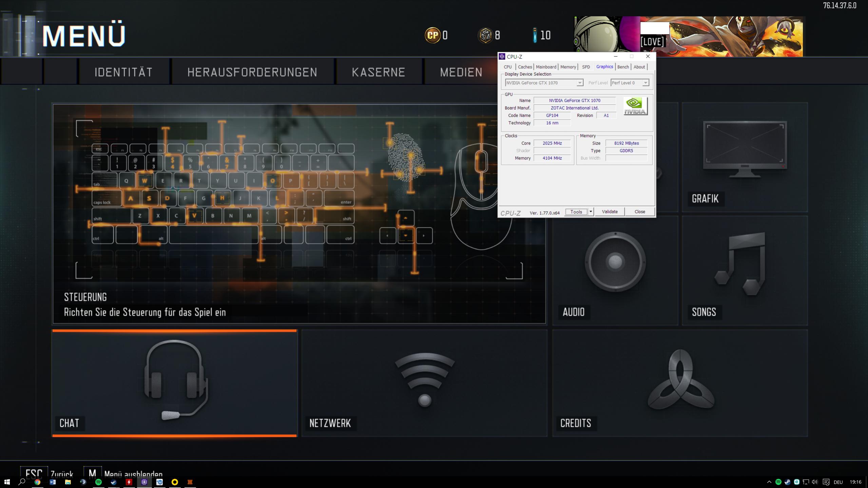The image size is (868, 488).
Task: Click the COD Points CP coin icon
Action: point(432,35)
